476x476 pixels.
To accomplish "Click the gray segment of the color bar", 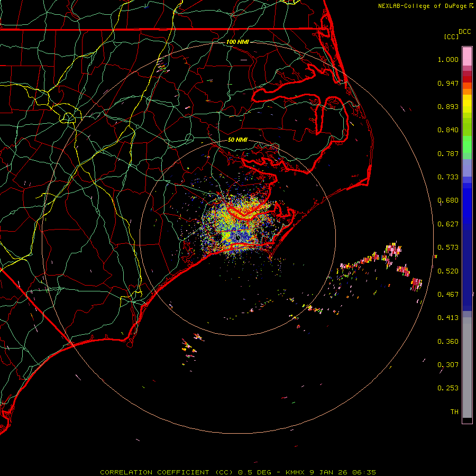I will 467,368.
